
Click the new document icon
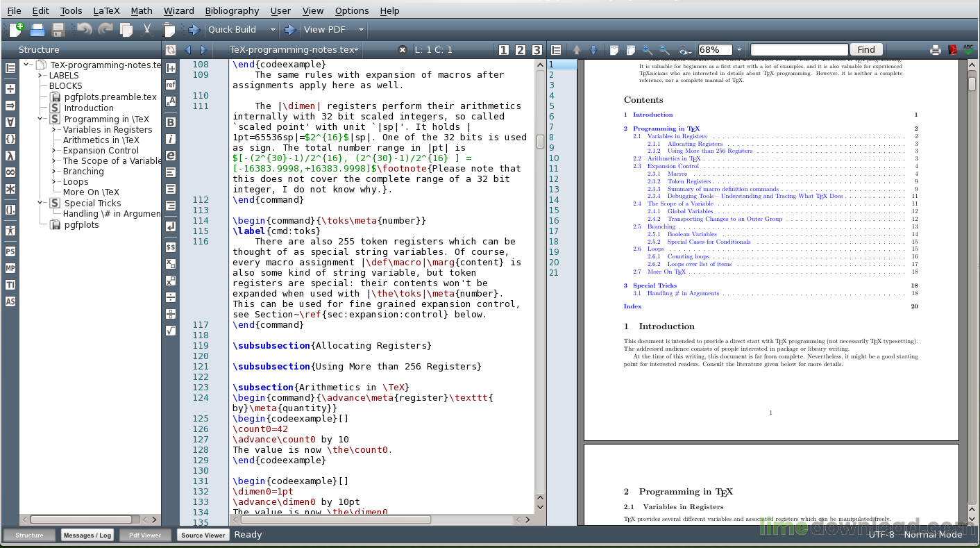tap(16, 30)
